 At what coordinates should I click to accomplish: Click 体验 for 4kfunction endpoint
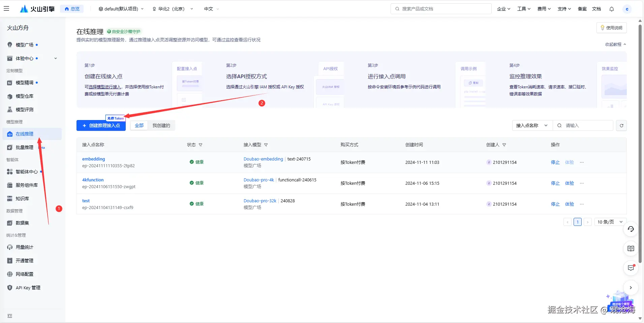click(570, 183)
